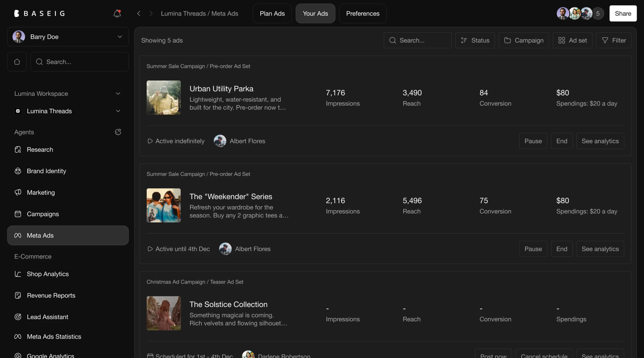
Task: Collapse Lumina Workspace section
Action: coord(118,93)
